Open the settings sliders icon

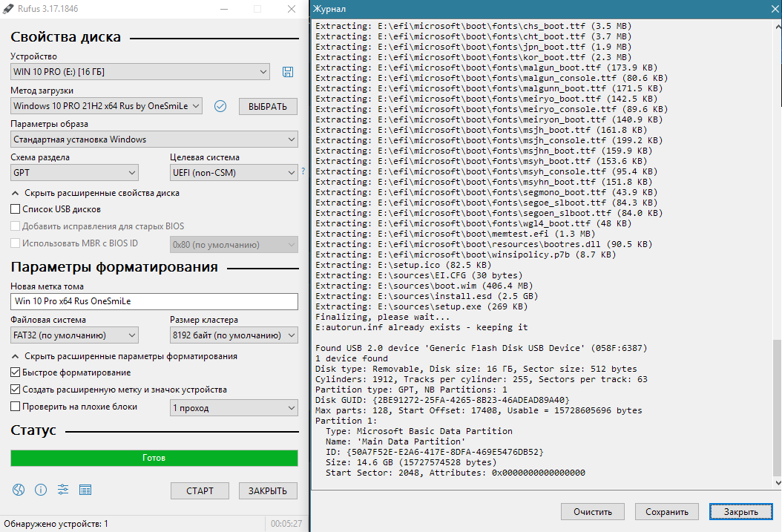click(63, 490)
